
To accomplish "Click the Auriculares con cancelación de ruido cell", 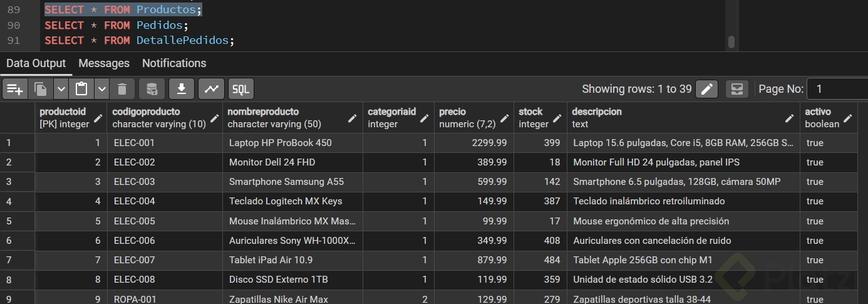I will 684,241.
